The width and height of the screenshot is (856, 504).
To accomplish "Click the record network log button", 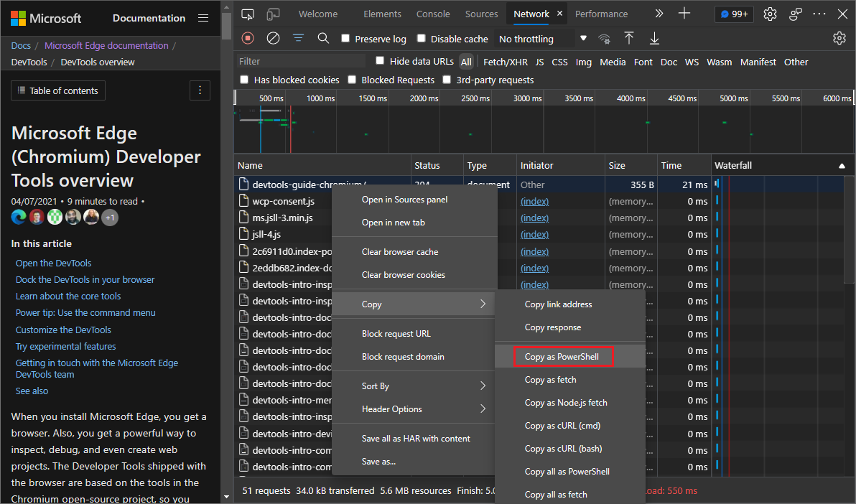I will tap(248, 38).
